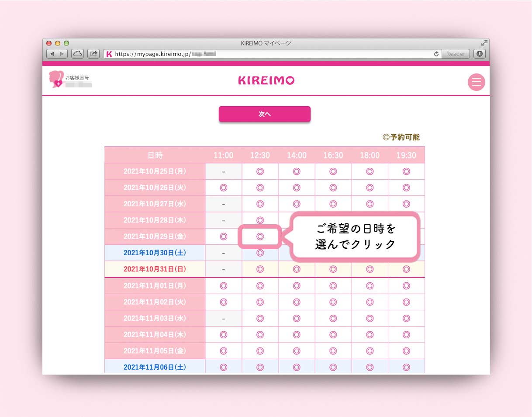Select the 12:30 slot on 2021年11月02日(火)

point(260,302)
